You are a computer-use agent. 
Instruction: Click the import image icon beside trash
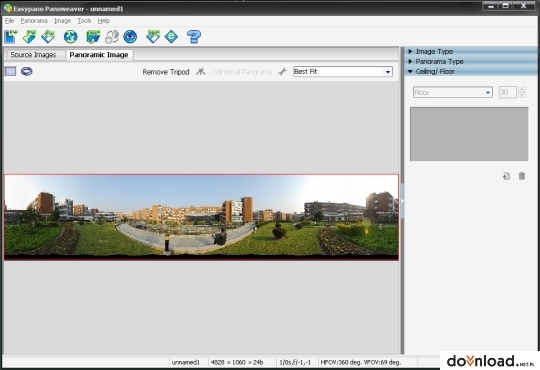point(506,176)
